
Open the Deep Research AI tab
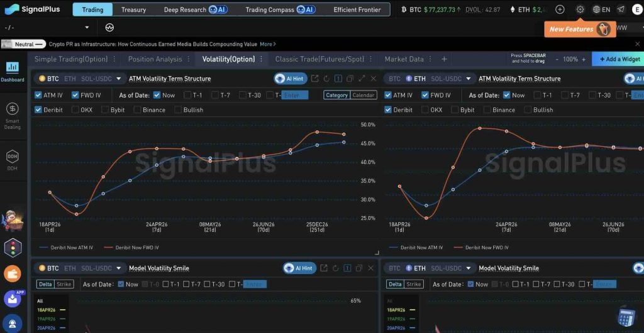tap(196, 9)
